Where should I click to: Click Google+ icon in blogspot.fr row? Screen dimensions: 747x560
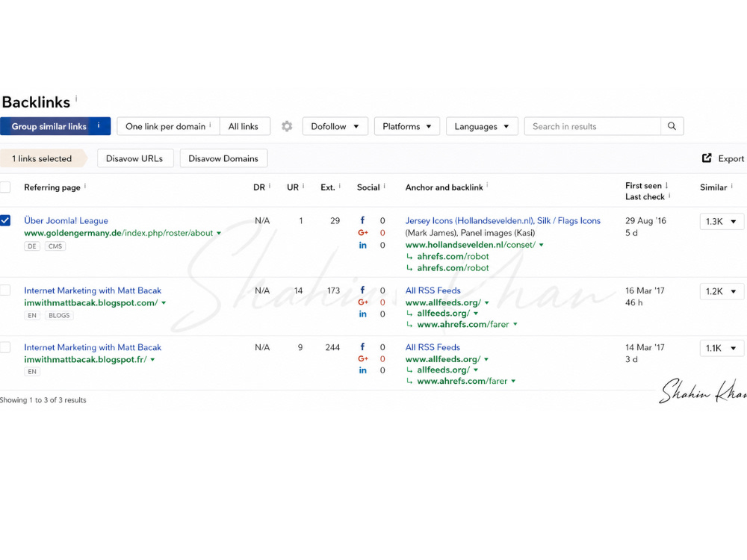point(363,358)
